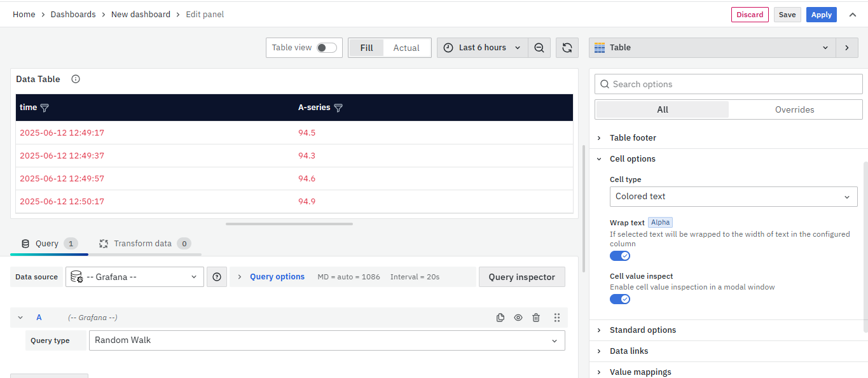Image resolution: width=868 pixels, height=378 pixels.
Task: Click the zoom out time range icon
Action: pos(539,48)
